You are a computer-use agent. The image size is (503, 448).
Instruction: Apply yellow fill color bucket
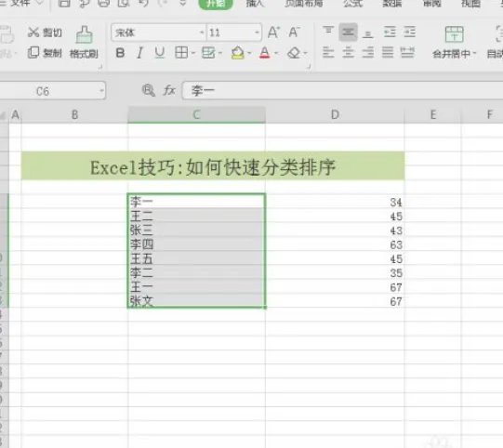click(x=238, y=53)
